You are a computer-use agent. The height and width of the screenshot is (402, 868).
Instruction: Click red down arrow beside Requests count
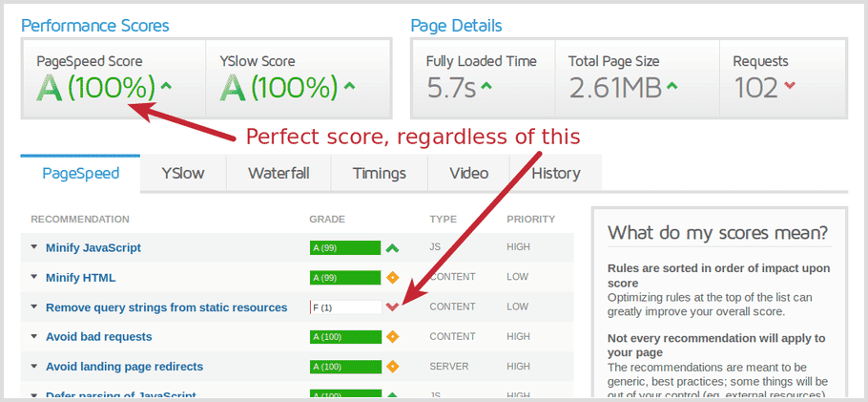tap(790, 85)
